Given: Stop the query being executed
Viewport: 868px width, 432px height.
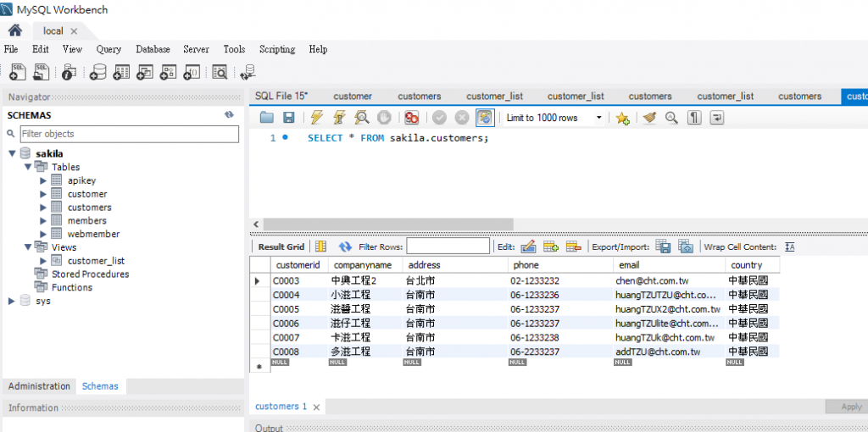Looking at the screenshot, I should [x=384, y=117].
